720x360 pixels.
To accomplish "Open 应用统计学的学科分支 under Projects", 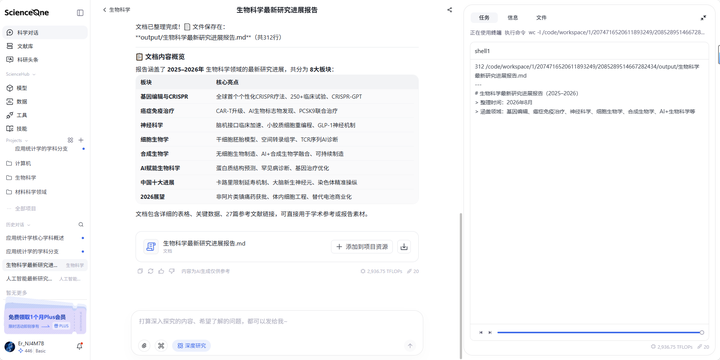I will (x=45, y=149).
